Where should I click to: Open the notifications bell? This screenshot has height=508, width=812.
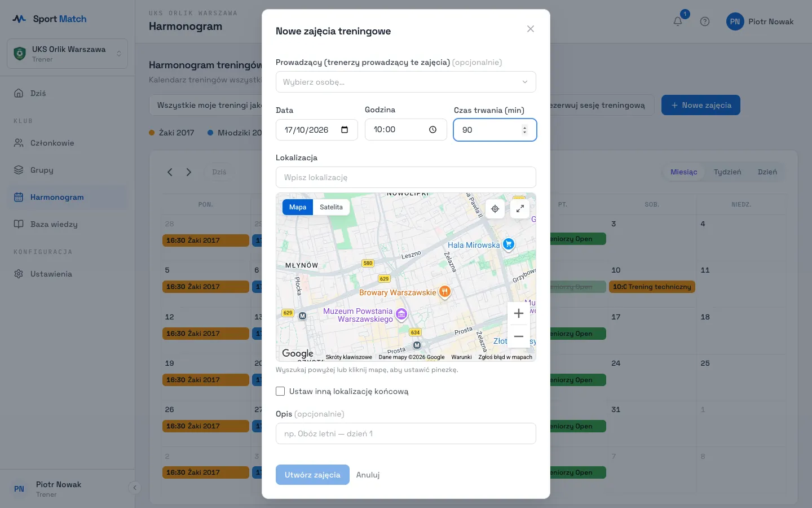coord(678,21)
